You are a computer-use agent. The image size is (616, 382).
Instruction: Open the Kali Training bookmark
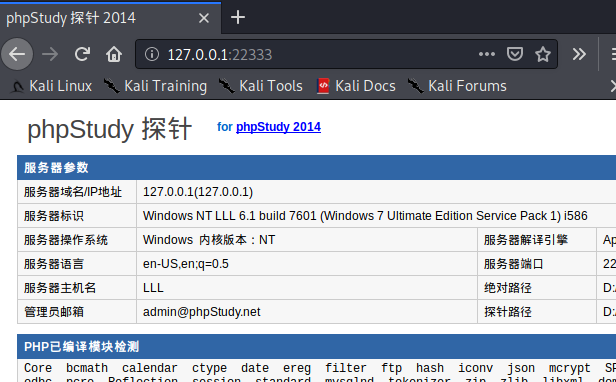(x=155, y=86)
